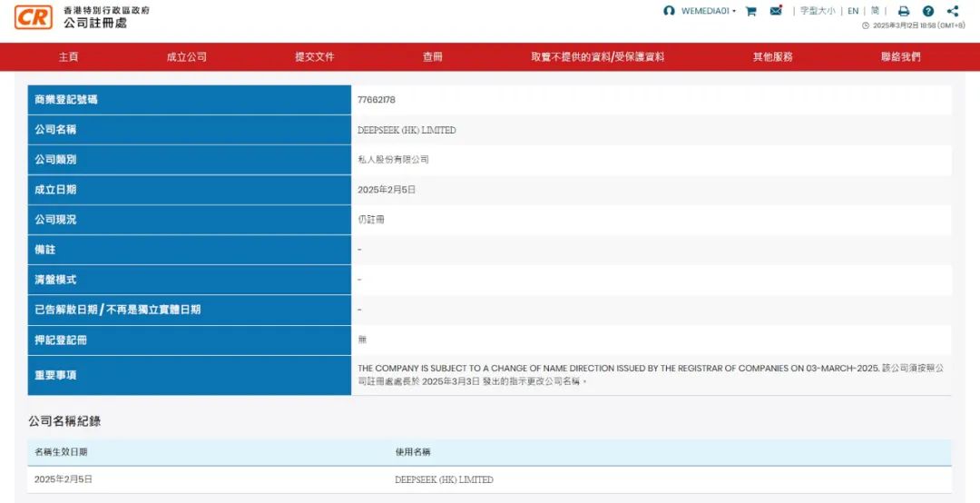Open the 主頁 menu item
Viewport: 980px width, 503px height.
[x=69, y=57]
